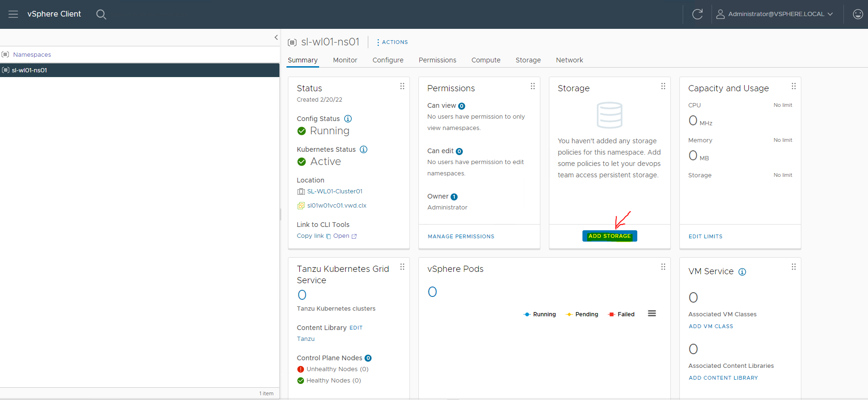
Task: Open Status card drag handle menu
Action: pyautogui.click(x=402, y=86)
